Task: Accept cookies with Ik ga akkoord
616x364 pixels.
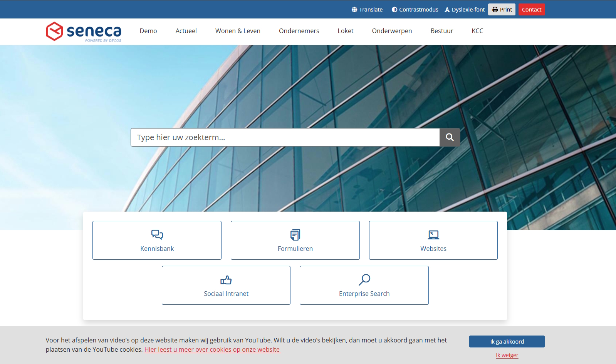Action: [507, 342]
